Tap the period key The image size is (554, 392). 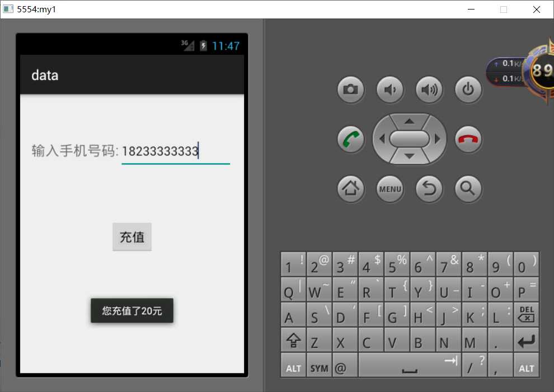point(500,340)
